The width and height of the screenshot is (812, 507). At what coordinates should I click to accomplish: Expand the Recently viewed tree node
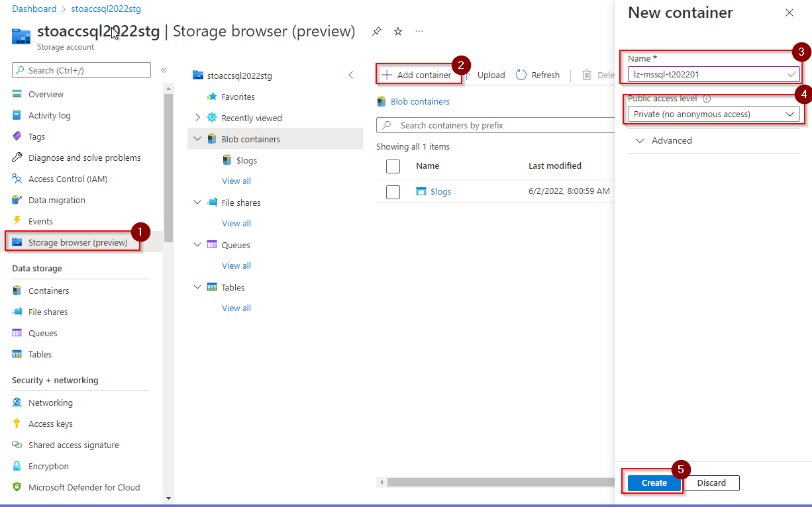coord(197,118)
